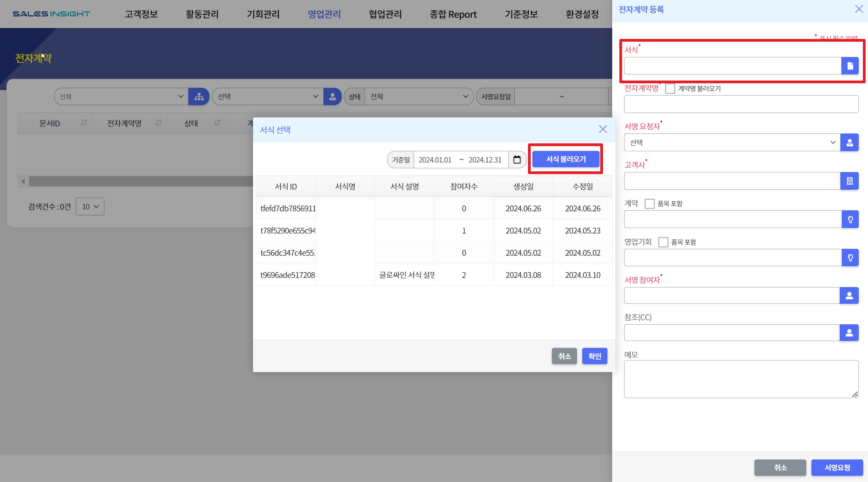Viewport: 868px width, 482px height.
Task: Select row t9696ade517208
Action: [x=434, y=275]
